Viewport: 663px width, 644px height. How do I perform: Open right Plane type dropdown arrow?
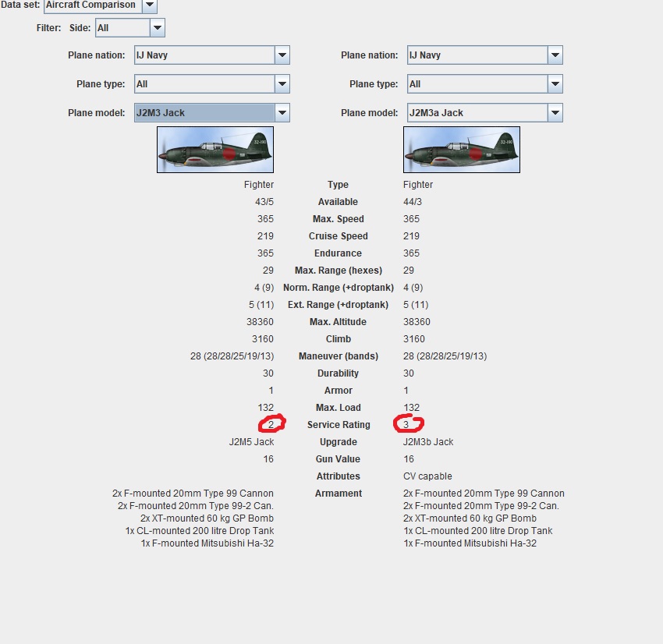tap(555, 83)
